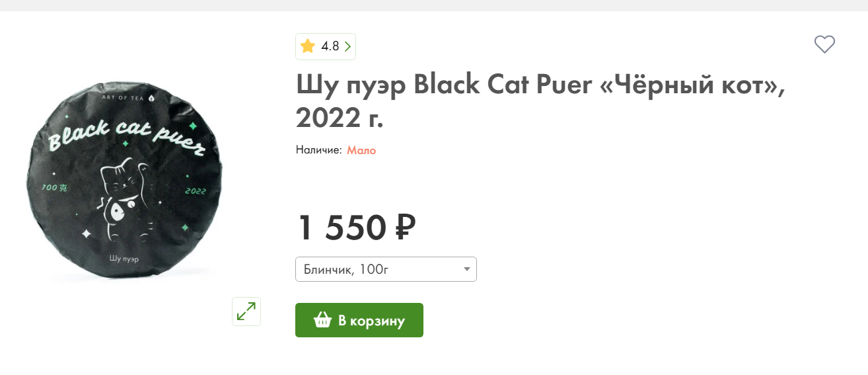Click the dropdown arrow of weight selector
This screenshot has width=868, height=375.
tap(466, 269)
